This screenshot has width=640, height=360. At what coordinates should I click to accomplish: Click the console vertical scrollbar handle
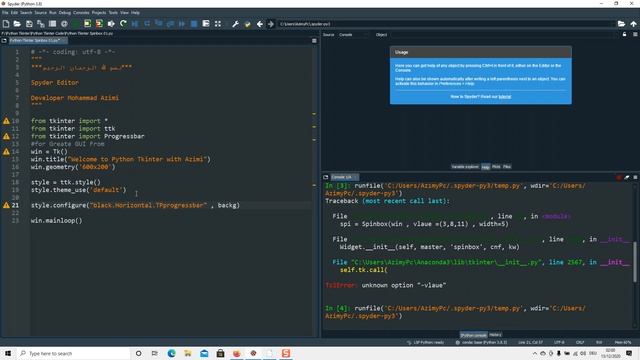click(x=635, y=262)
